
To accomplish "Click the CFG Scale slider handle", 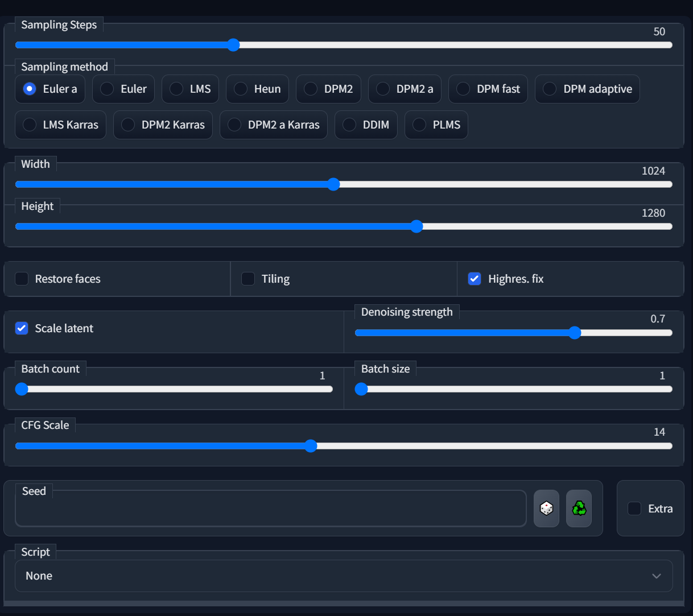I will pos(311,446).
